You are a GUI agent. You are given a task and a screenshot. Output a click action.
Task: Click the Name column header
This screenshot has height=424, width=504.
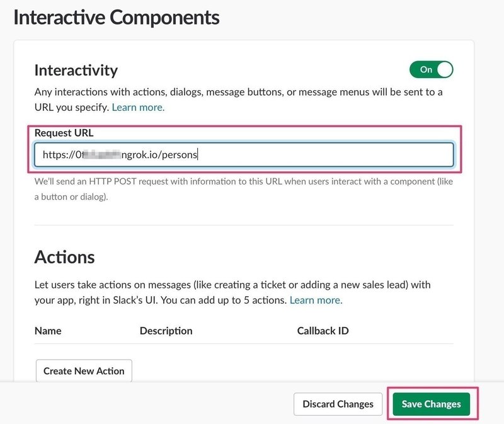coord(48,331)
